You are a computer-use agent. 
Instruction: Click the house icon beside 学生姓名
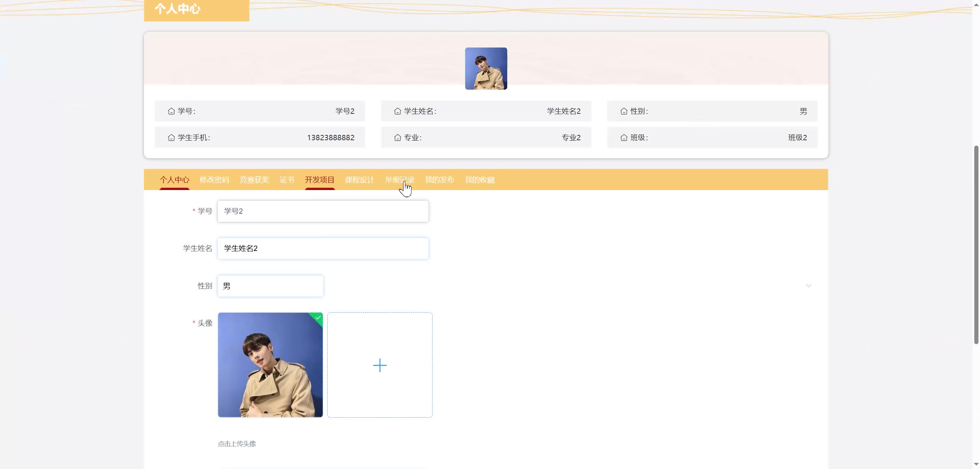coord(397,111)
